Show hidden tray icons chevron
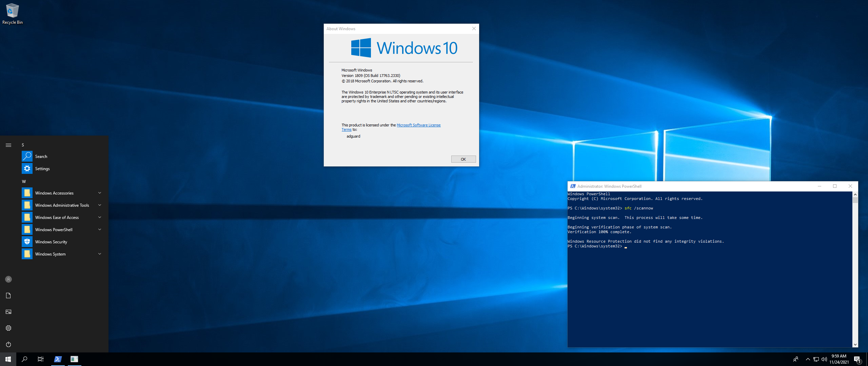868x366 pixels. point(808,359)
